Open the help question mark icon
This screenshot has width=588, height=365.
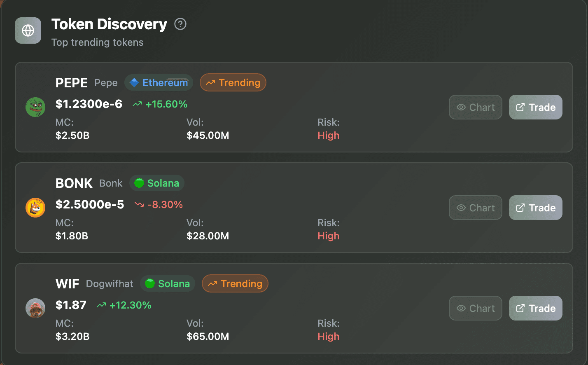(x=180, y=24)
